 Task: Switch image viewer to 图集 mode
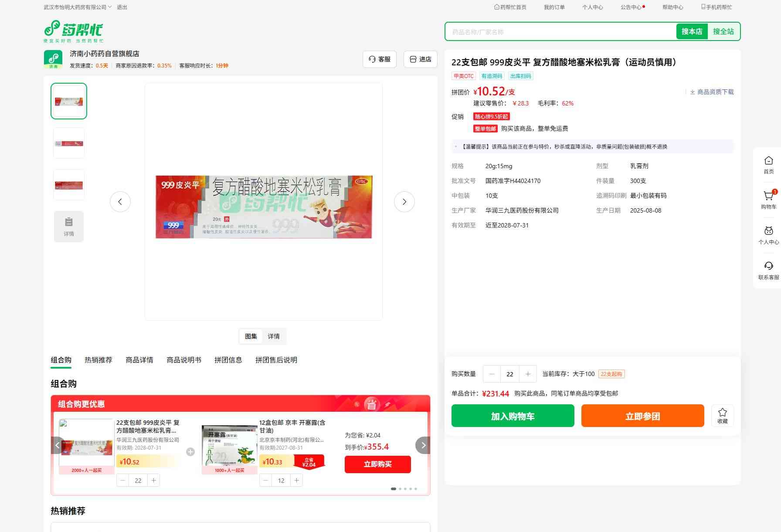tap(251, 336)
